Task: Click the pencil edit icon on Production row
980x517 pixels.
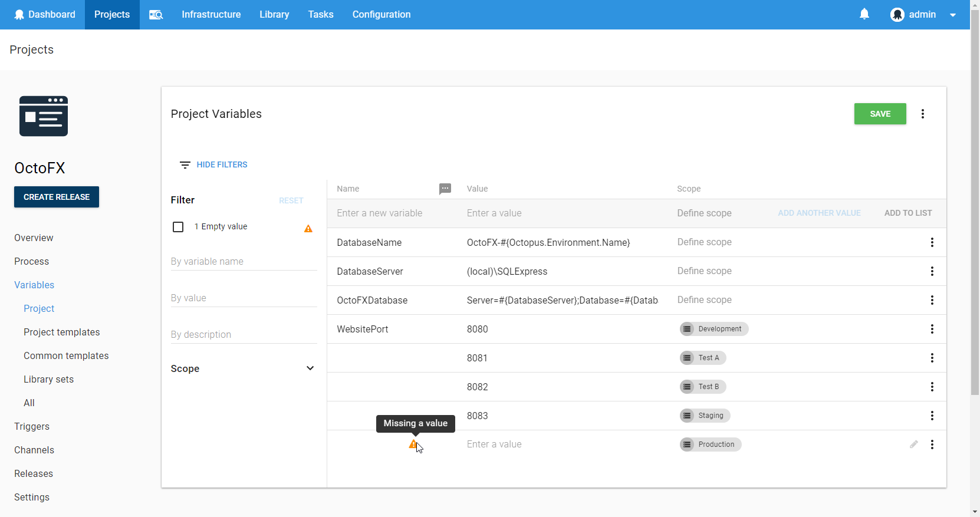Action: click(913, 444)
